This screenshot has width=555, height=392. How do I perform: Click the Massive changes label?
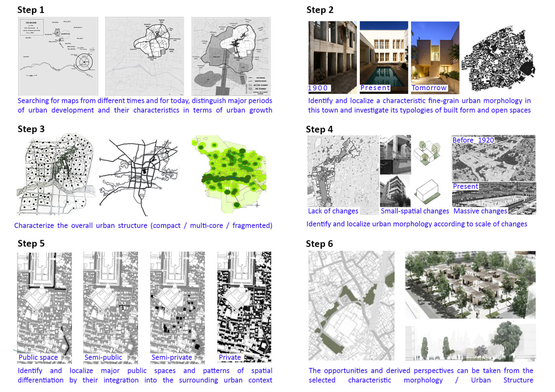tap(480, 211)
